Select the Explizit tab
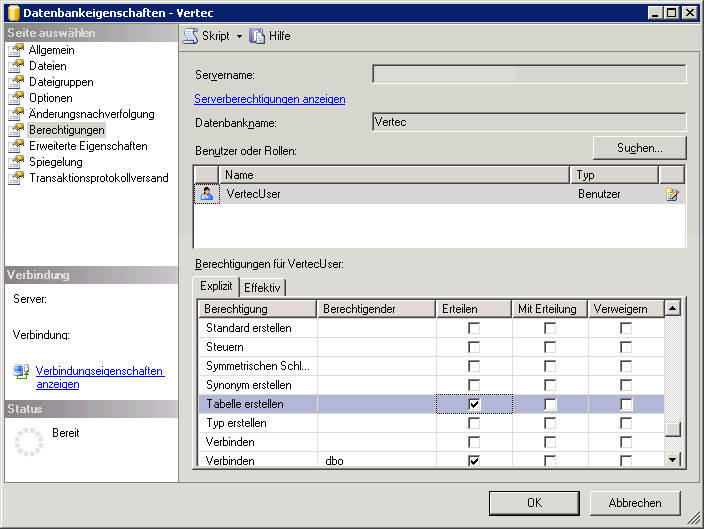704x529 pixels. coord(216,286)
